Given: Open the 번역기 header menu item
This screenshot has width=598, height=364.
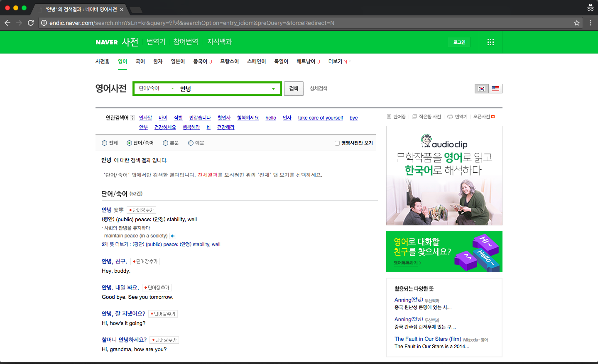Looking at the screenshot, I should coord(156,42).
